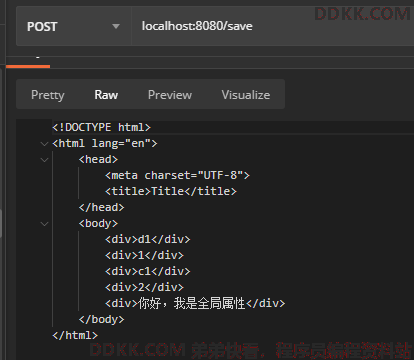
Task: Collapse the head tag fold arrow
Action: [44, 160]
